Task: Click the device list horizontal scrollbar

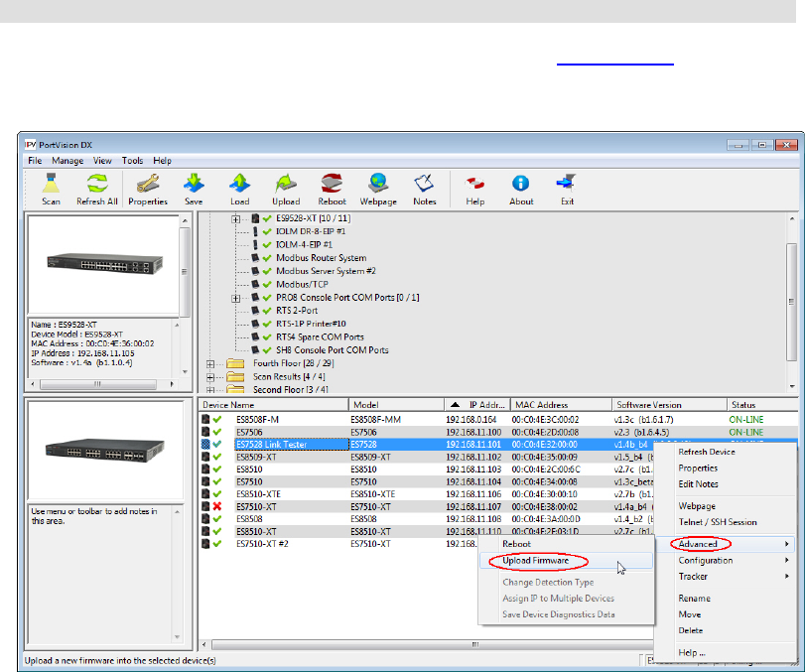Action: [x=431, y=644]
